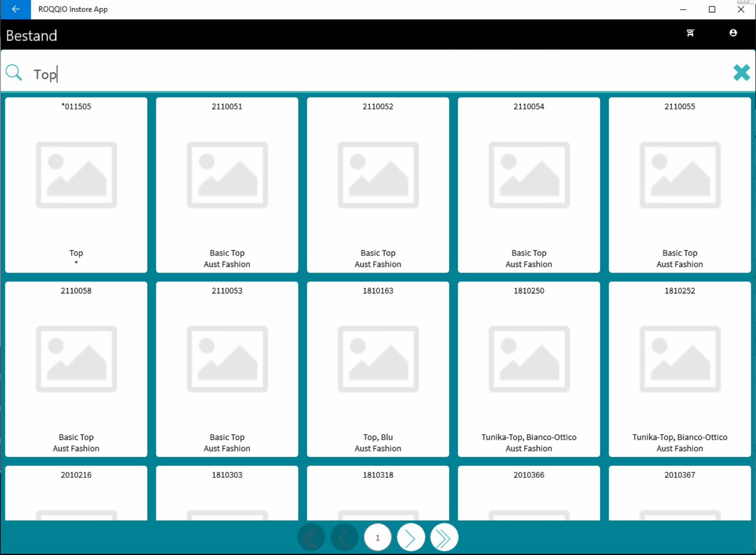Screen dimensions: 756x555
Task: Open the user account icon
Action: click(x=733, y=33)
